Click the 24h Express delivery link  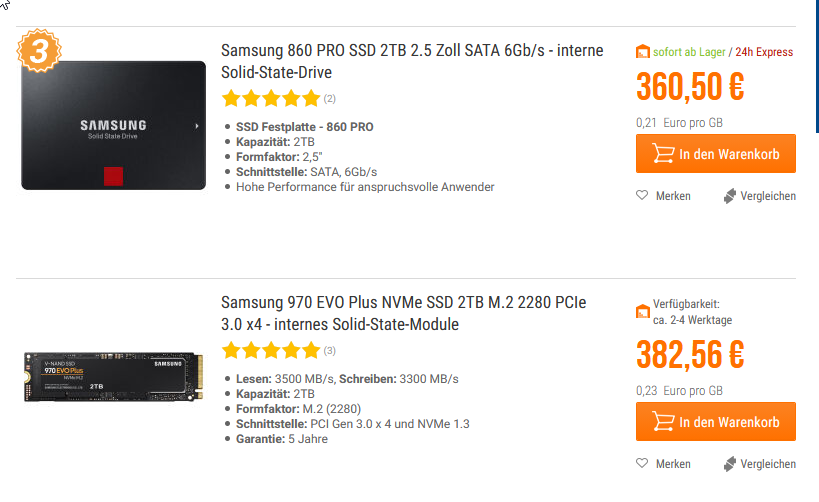pyautogui.click(x=764, y=52)
